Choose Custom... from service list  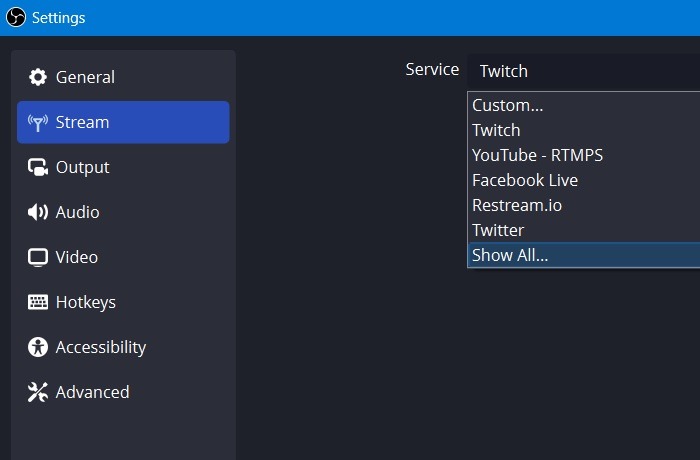coord(584,105)
